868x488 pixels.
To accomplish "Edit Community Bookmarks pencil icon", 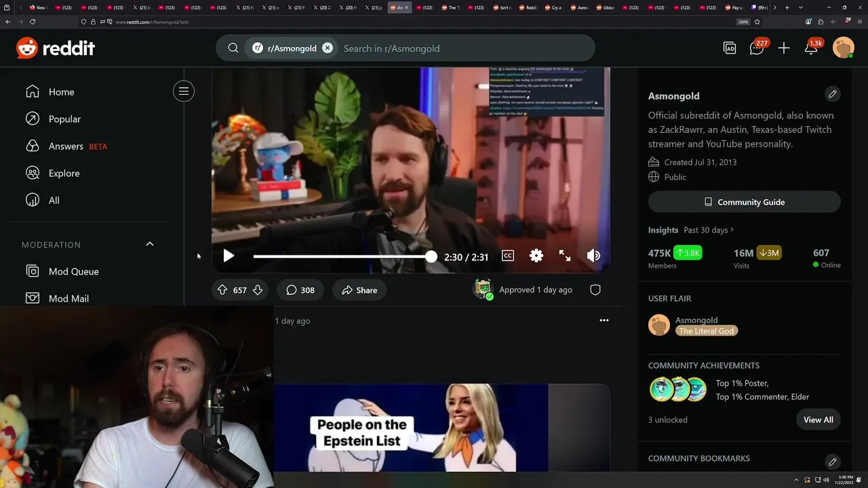I will (833, 462).
